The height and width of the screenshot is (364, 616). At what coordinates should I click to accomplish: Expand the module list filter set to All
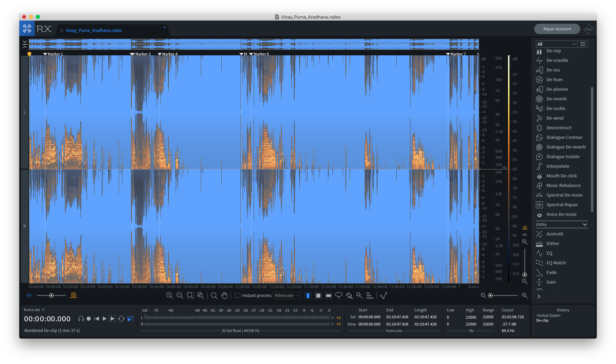(x=555, y=44)
